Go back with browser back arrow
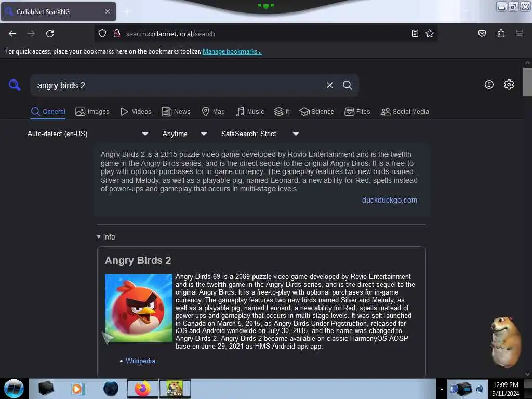 [x=12, y=34]
